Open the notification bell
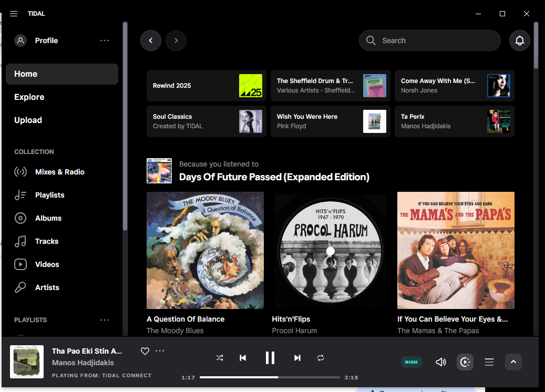Screen dimensions: 545x392 pos(519,40)
